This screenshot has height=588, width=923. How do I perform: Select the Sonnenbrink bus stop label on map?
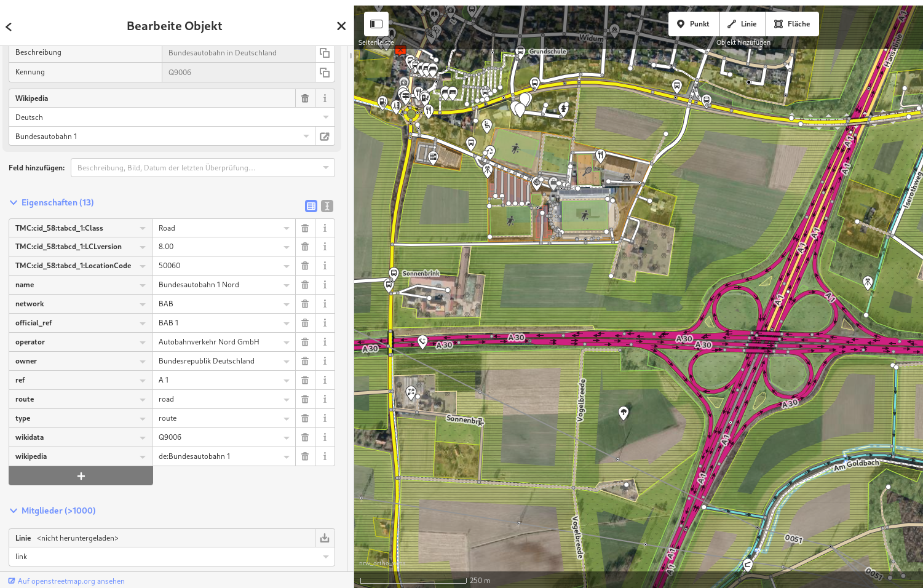[x=421, y=273]
